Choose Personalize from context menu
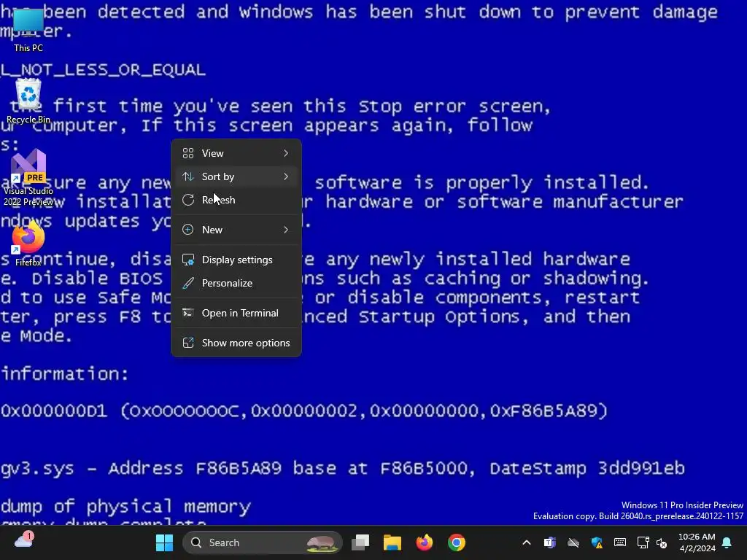 pyautogui.click(x=236, y=283)
